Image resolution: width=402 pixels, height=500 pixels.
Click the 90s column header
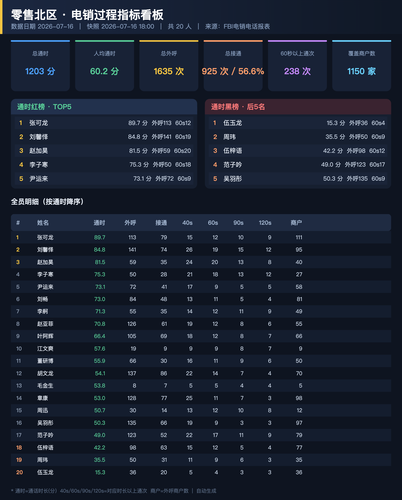pos(238,223)
